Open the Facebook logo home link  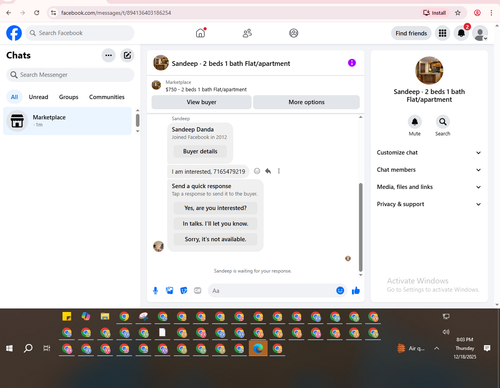[14, 33]
